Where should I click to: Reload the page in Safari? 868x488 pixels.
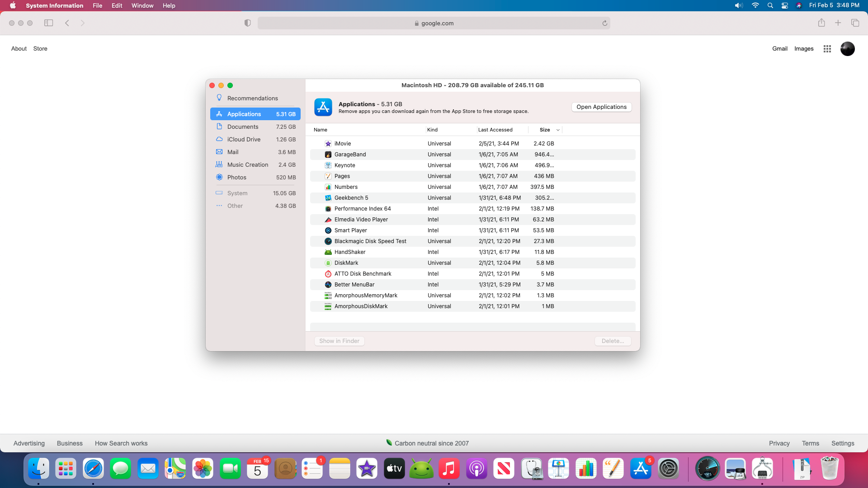pyautogui.click(x=604, y=23)
